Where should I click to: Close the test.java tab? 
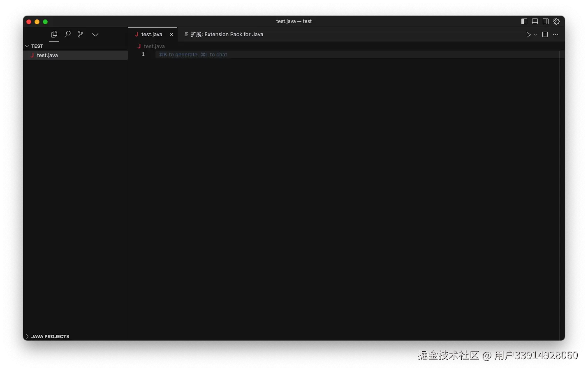point(171,35)
